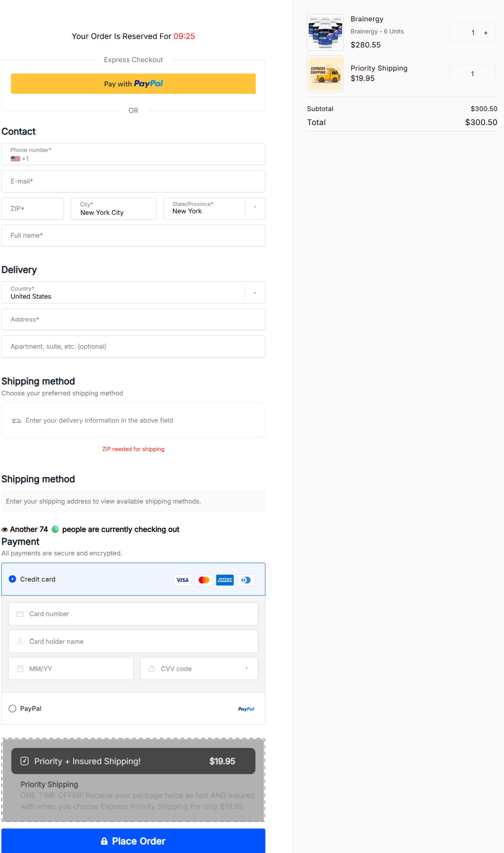Click the 'ZIP needed for shipping' message

tap(133, 449)
